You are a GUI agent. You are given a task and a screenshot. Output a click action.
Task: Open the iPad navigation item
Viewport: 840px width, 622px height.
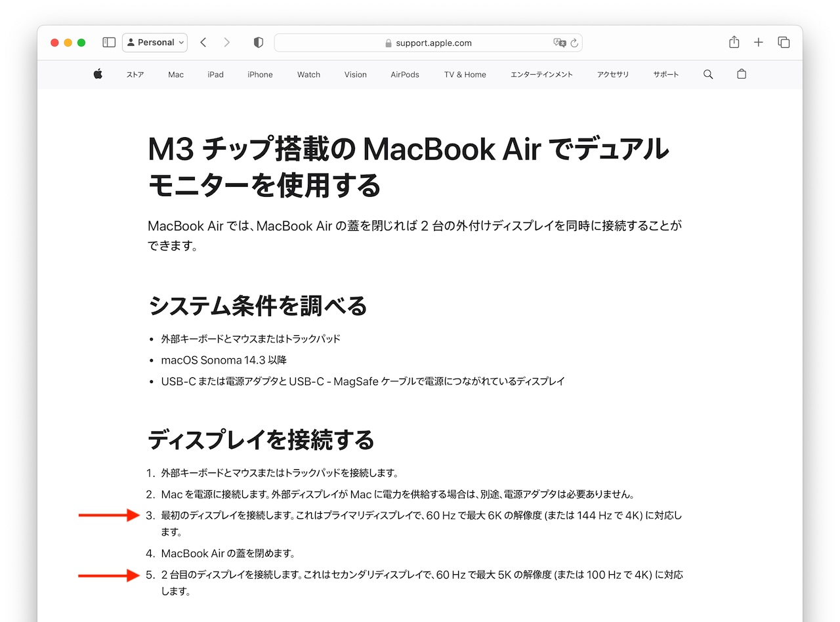(215, 75)
